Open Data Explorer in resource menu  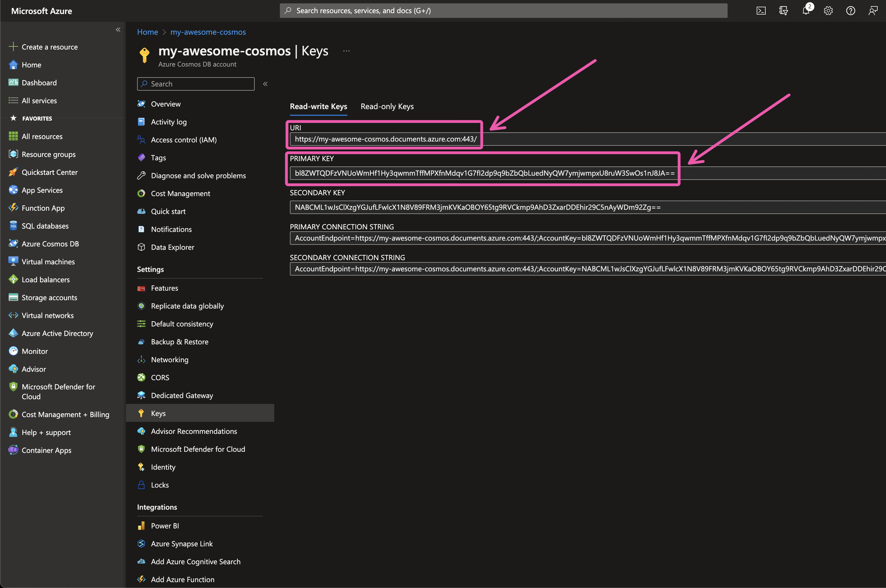point(172,247)
